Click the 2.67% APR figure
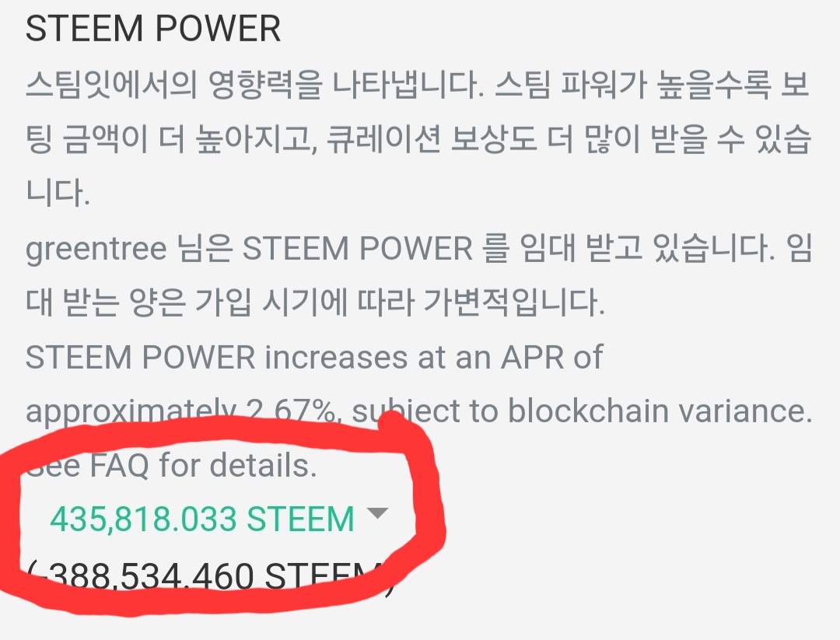This screenshot has width=840, height=640. (x=292, y=411)
